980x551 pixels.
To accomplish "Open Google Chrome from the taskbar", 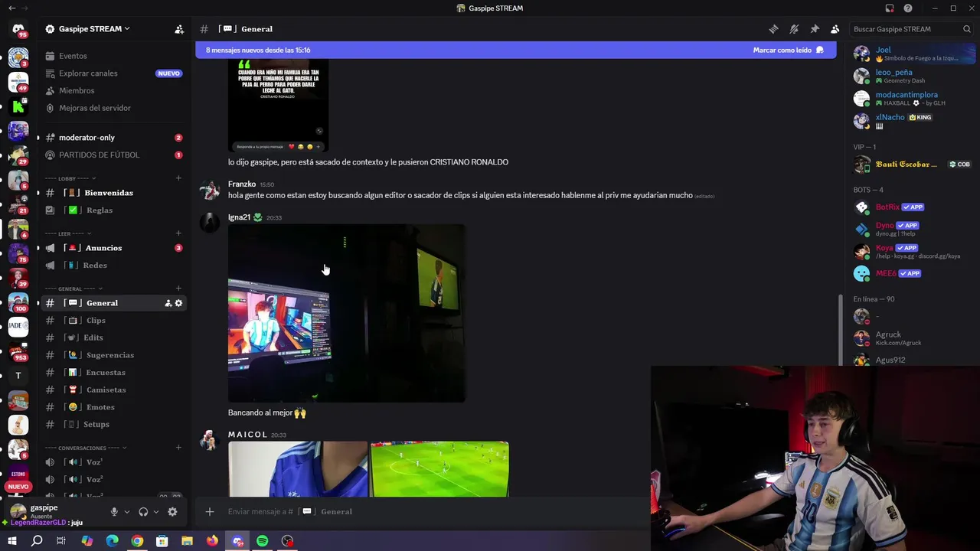I will (137, 541).
